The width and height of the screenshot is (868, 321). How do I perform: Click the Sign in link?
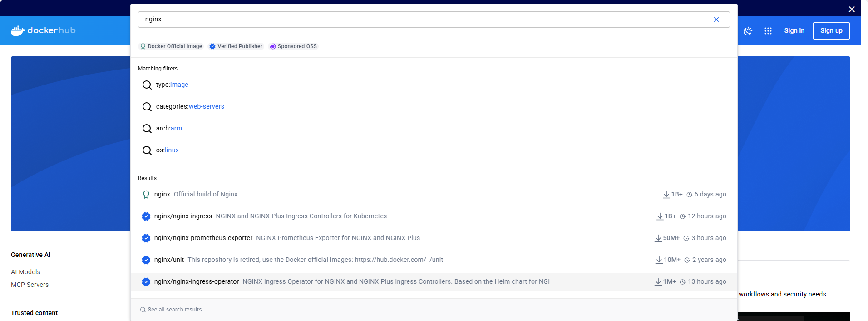coord(794,30)
